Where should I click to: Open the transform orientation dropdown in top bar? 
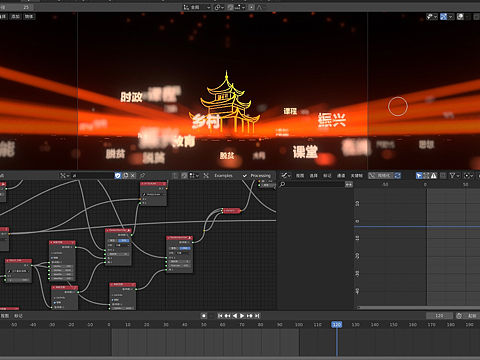197,7
